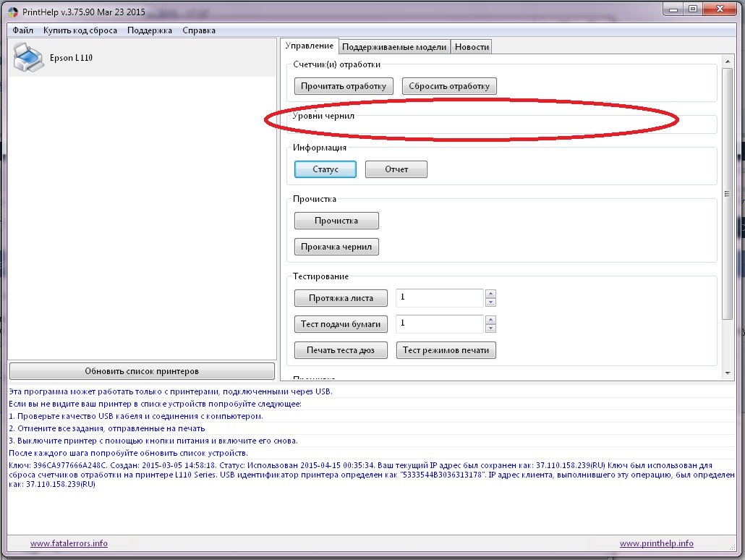Viewport: 745px width, 560px height.
Task: Focus the Тест подачи бумаги count field
Action: click(440, 323)
